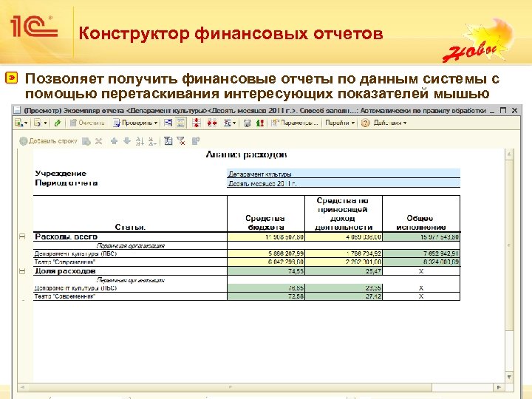Open the Перейти menu
This screenshot has width=532, height=399.
click(340, 123)
